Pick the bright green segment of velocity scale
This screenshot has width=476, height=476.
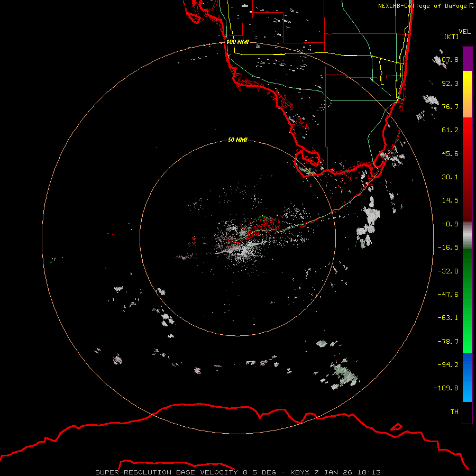tap(467, 300)
